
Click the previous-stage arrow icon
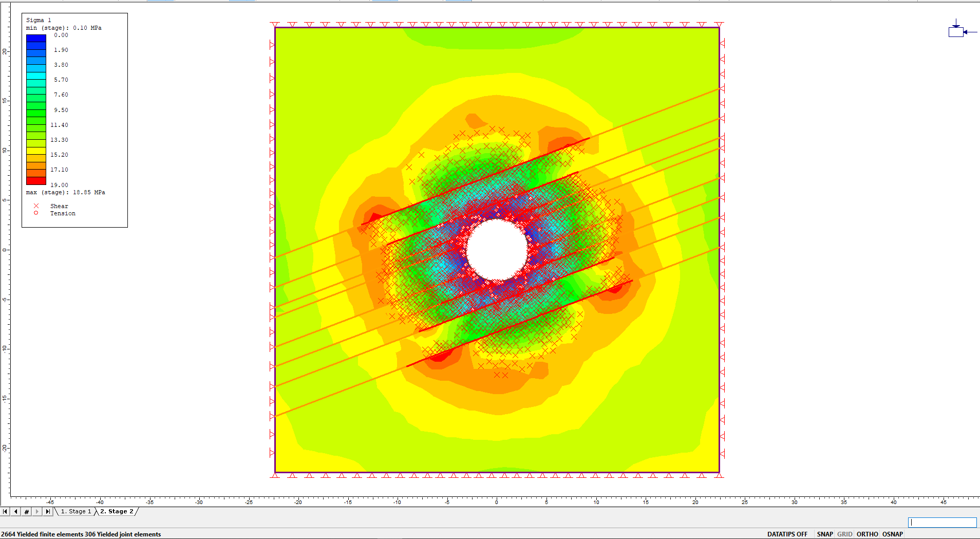[x=16, y=511]
